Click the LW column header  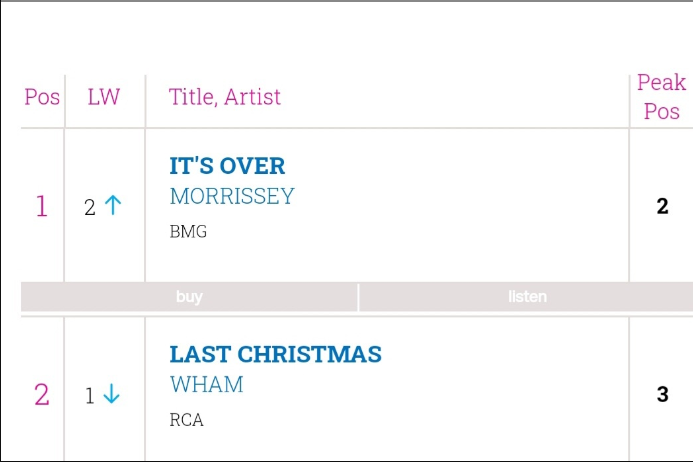tap(103, 97)
